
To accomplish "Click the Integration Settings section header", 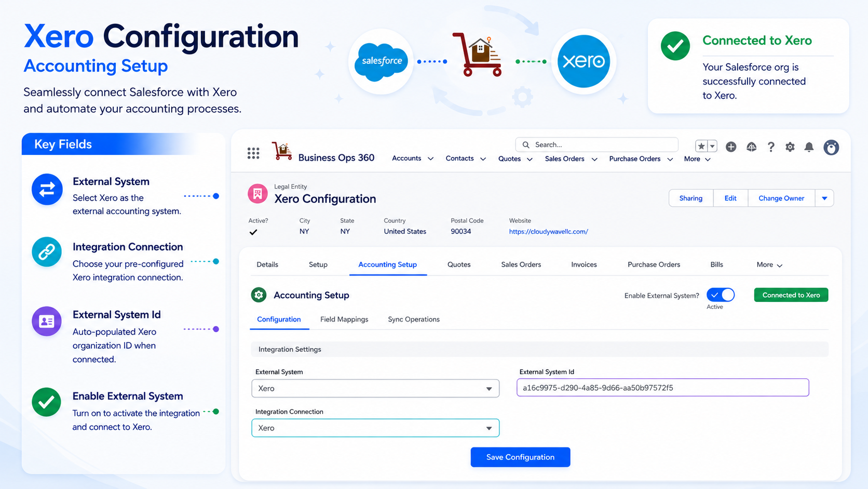I will tap(540, 349).
